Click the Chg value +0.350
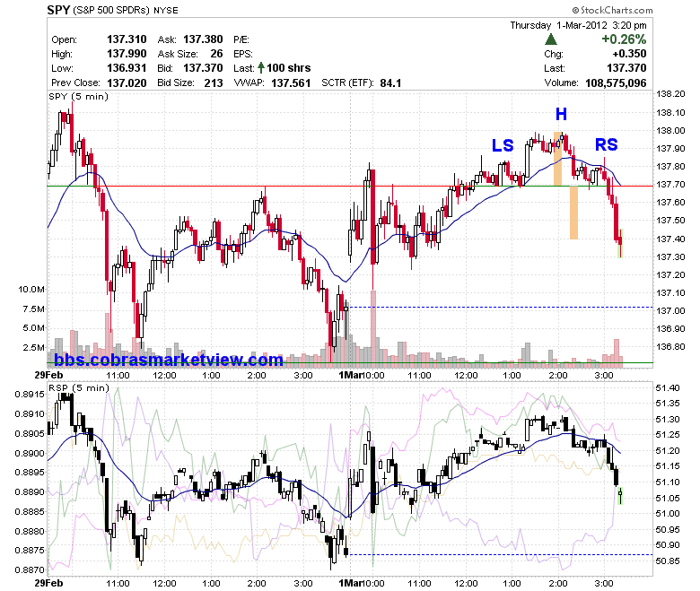The height and width of the screenshot is (591, 700). (x=629, y=54)
